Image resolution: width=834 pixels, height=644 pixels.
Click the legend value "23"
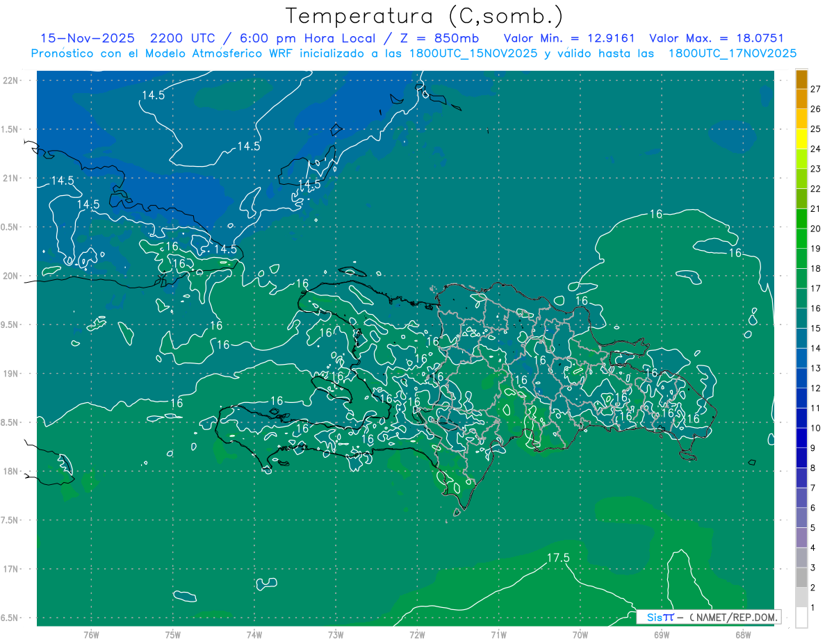(x=816, y=169)
